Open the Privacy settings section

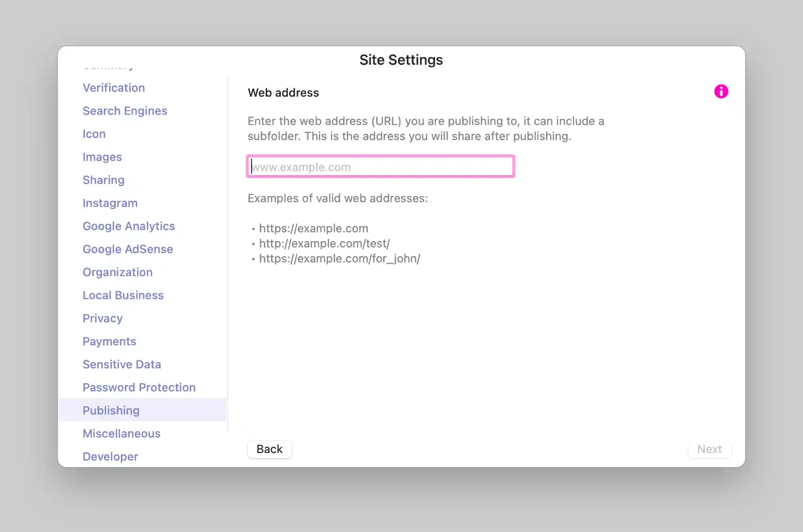pos(103,319)
